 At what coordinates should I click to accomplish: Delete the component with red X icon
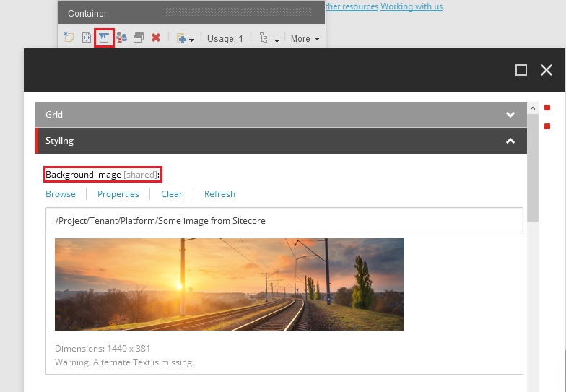156,38
